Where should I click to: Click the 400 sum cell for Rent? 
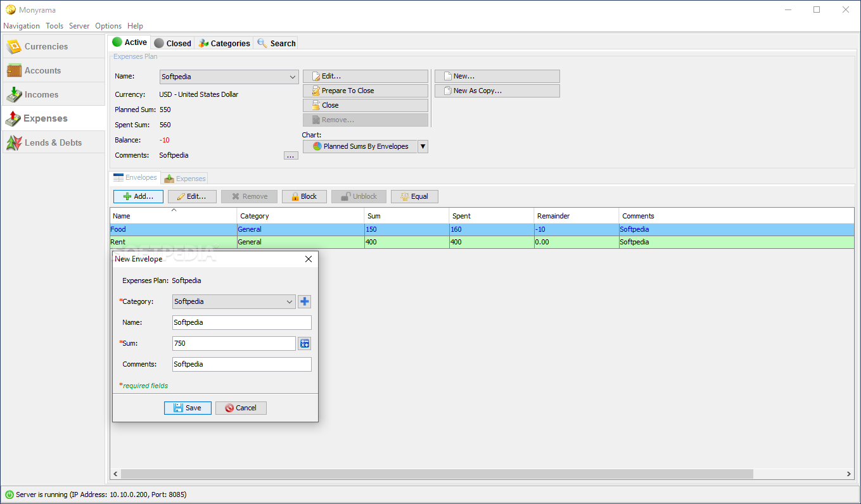tap(407, 242)
